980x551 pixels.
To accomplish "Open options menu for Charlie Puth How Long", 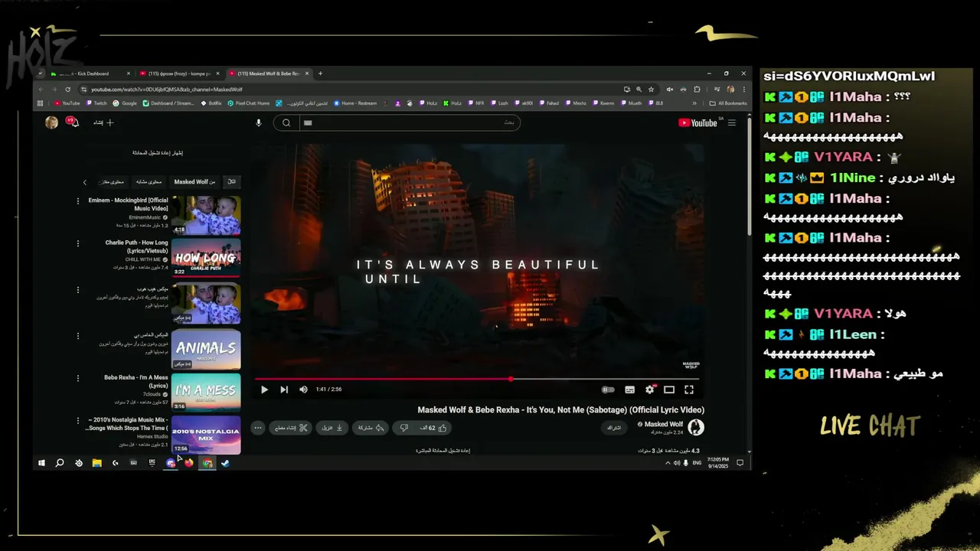I will click(x=78, y=243).
